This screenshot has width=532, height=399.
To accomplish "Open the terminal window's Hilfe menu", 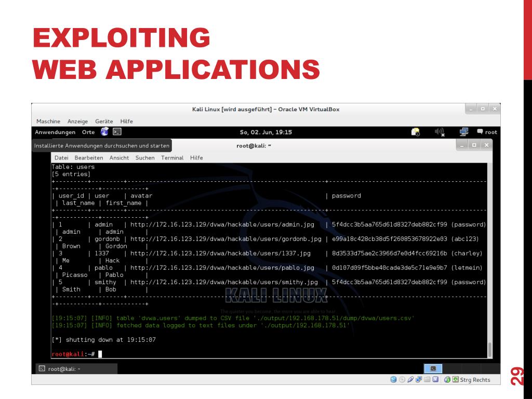I will point(196,158).
